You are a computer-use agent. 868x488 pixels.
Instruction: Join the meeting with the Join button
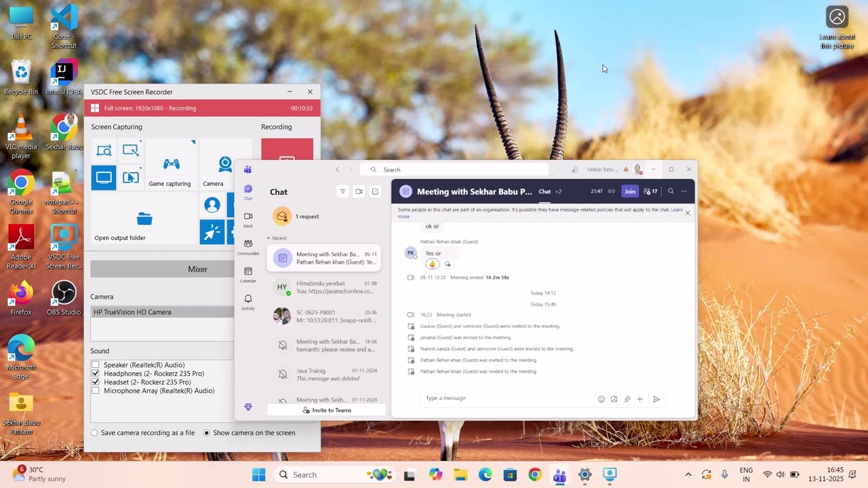(630, 191)
